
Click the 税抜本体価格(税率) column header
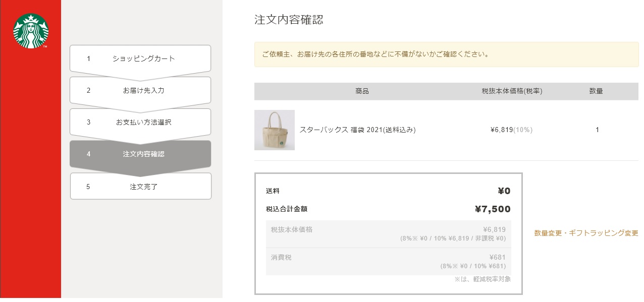[x=512, y=91]
